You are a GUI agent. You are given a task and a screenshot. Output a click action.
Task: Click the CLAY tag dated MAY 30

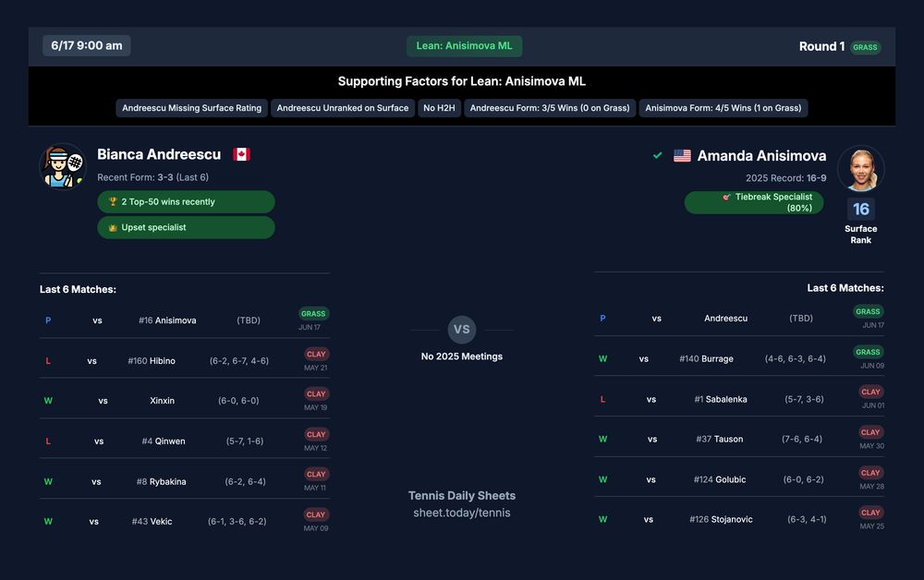point(870,432)
